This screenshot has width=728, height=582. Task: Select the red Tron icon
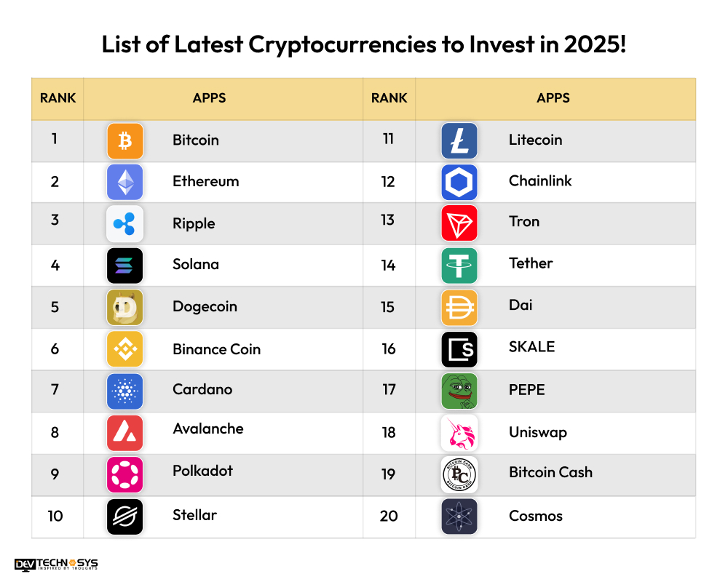[x=459, y=223]
